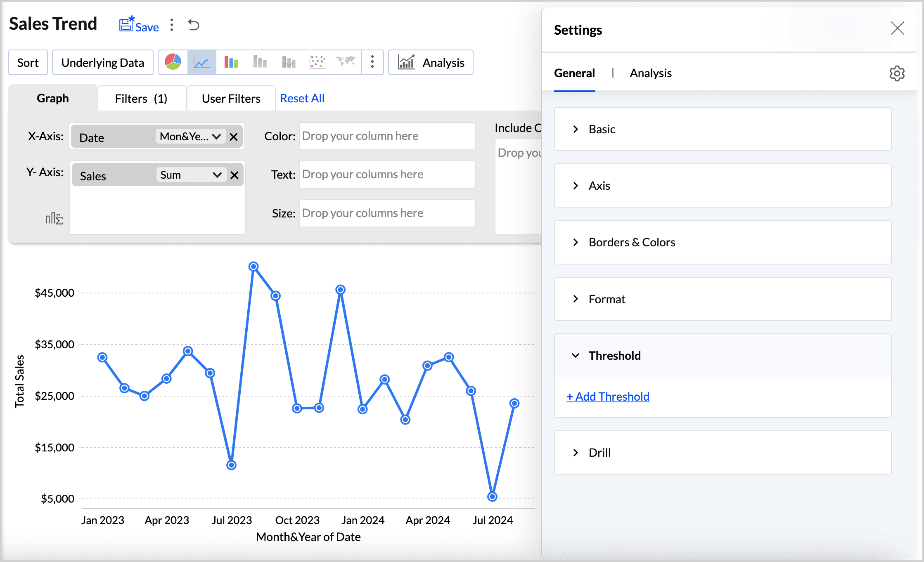
Task: Click the undo arrow icon
Action: point(193,25)
